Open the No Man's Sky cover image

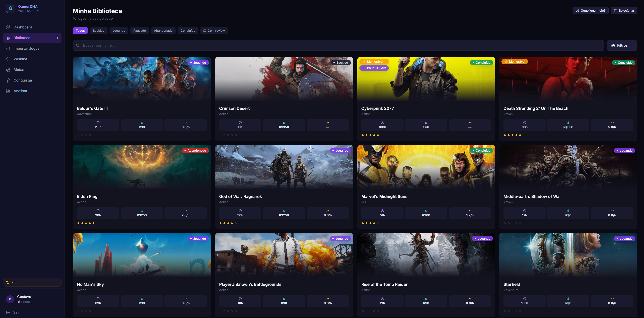(142, 255)
